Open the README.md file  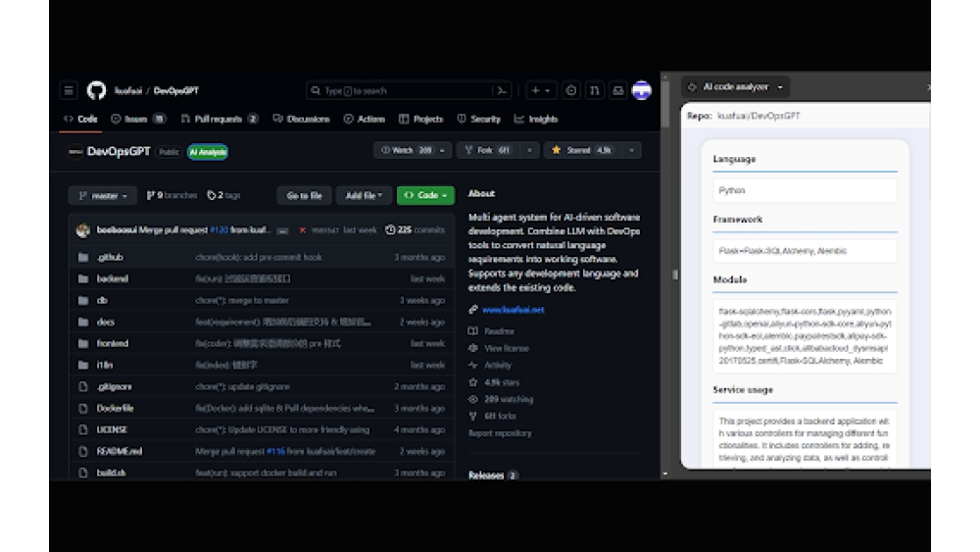pyautogui.click(x=120, y=451)
